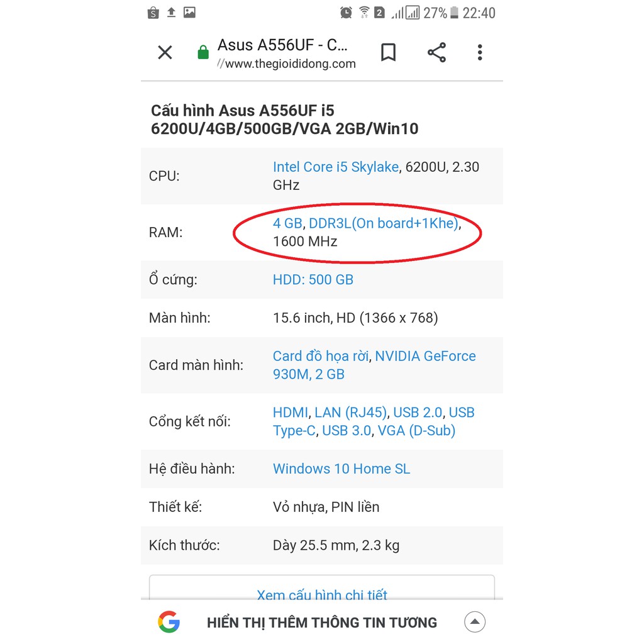Tap the Shopee notification icon in the status bar

point(153,13)
